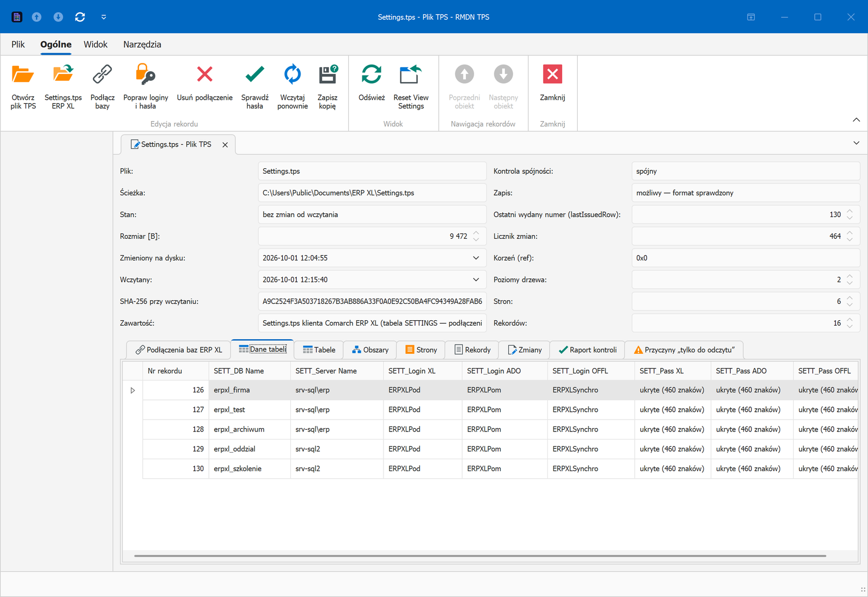Expand the row indicator for record 126
This screenshot has height=597, width=868.
click(x=133, y=390)
